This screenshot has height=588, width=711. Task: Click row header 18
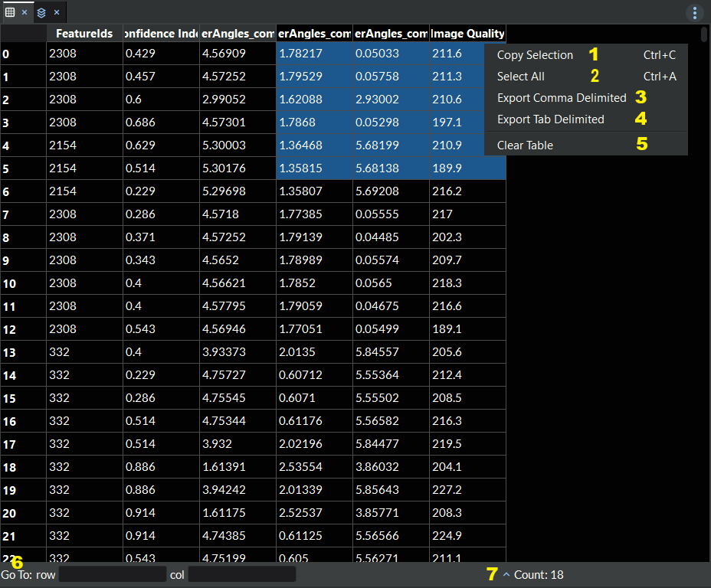point(23,467)
